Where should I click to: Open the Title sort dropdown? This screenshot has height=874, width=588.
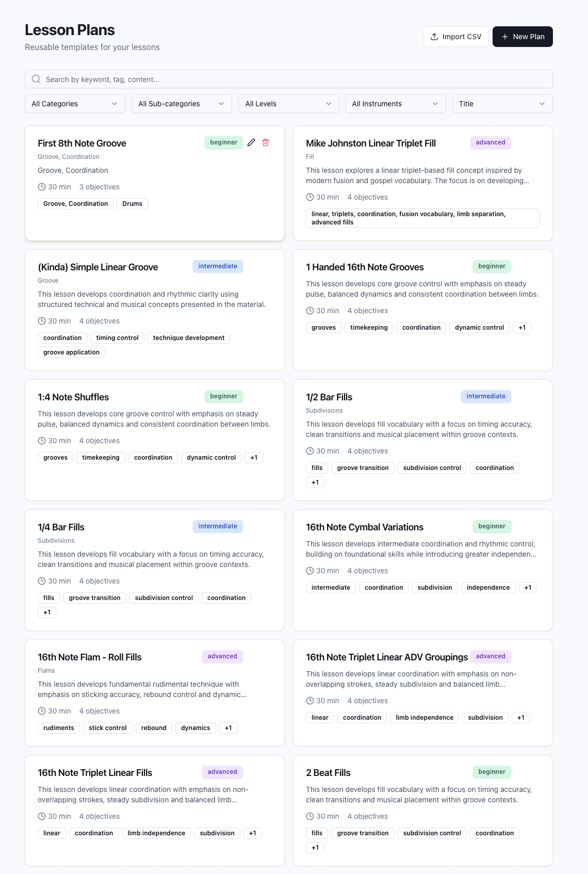point(502,104)
